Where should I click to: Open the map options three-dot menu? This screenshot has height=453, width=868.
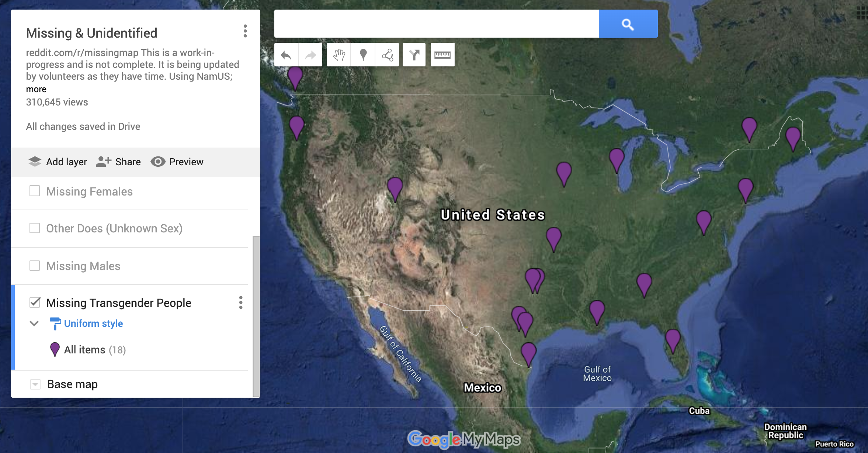(x=245, y=31)
